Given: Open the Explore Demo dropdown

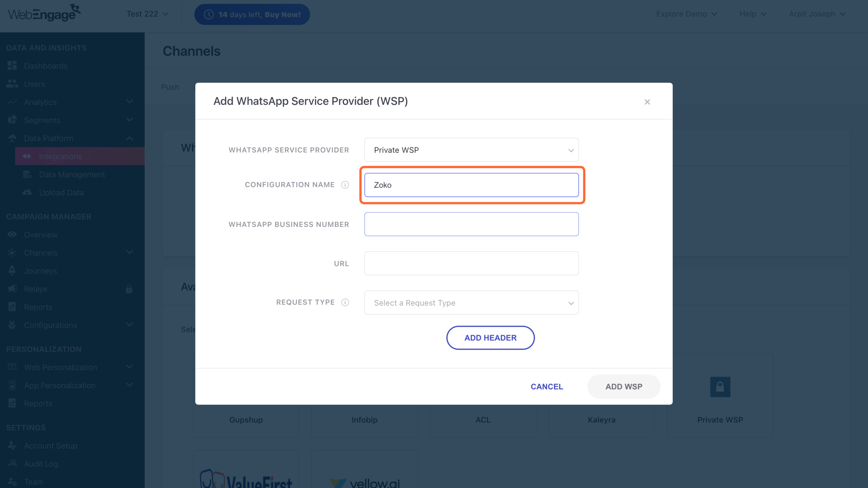Looking at the screenshot, I should 686,14.
